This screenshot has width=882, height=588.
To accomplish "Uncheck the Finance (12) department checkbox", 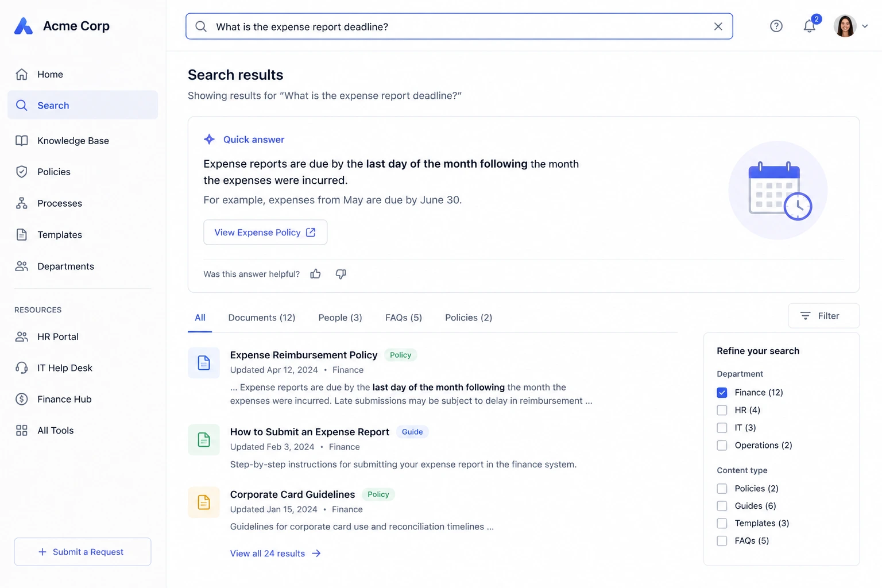I will pyautogui.click(x=722, y=393).
